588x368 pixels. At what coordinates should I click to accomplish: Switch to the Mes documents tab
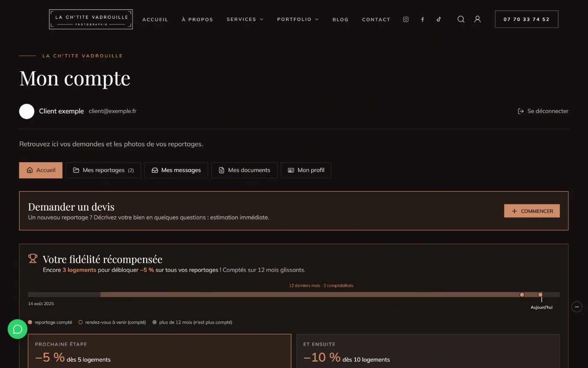click(x=244, y=170)
